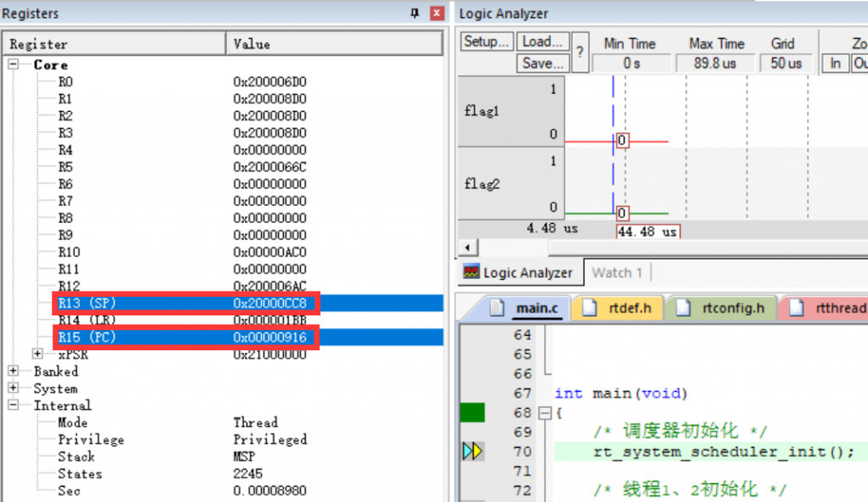Click the Stack value MSP
Screen dimensions: 868x502
[244, 456]
